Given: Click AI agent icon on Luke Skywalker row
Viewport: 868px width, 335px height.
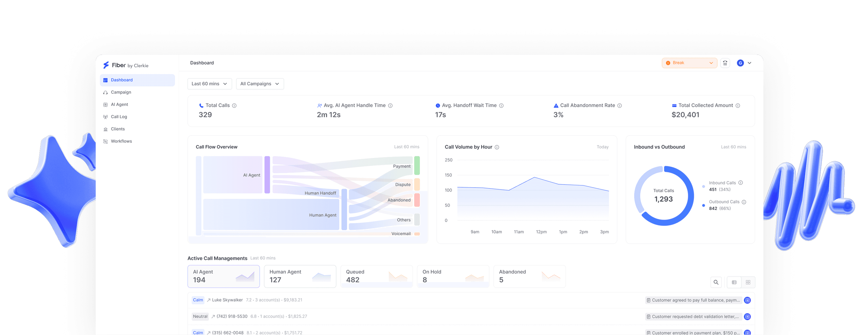Looking at the screenshot, I should tap(747, 300).
